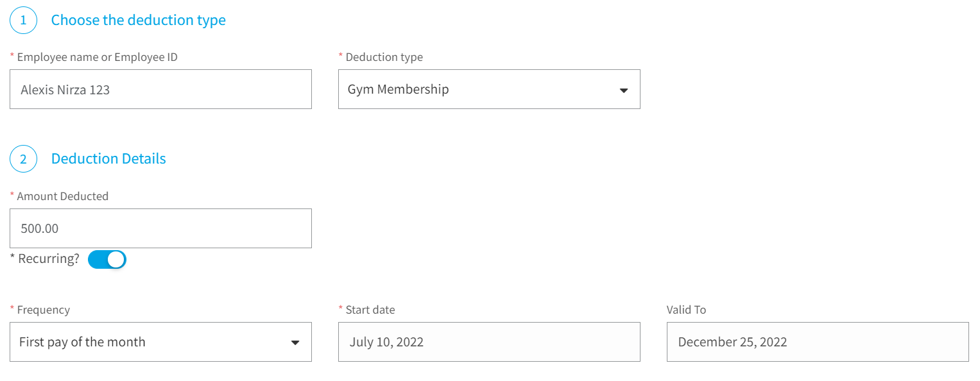Click the Employee name or Employee ID label

pos(98,57)
